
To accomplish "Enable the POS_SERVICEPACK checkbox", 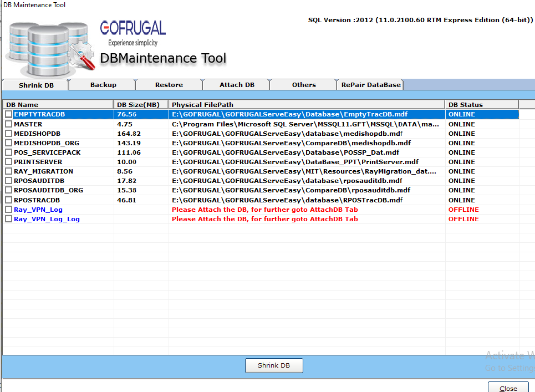I will coord(9,152).
